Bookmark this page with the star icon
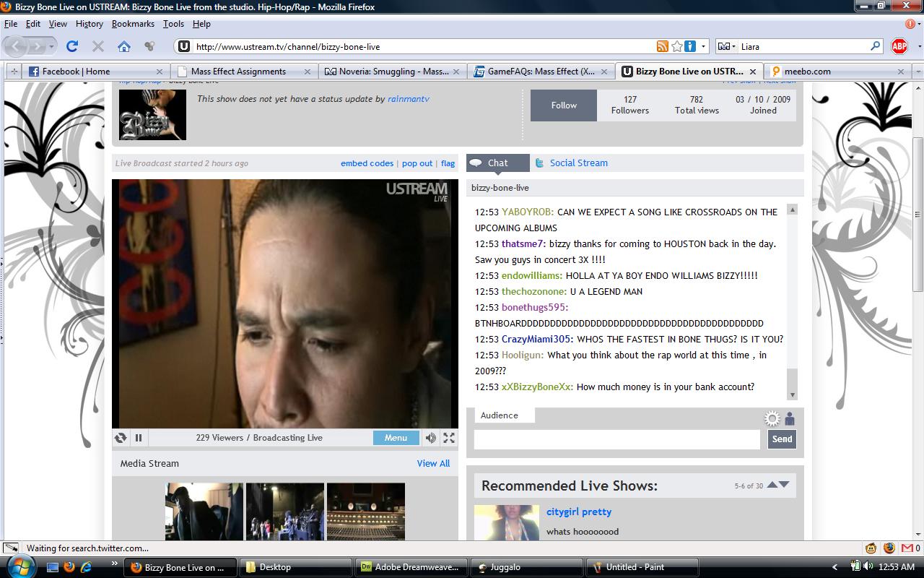The height and width of the screenshot is (578, 924). point(676,46)
